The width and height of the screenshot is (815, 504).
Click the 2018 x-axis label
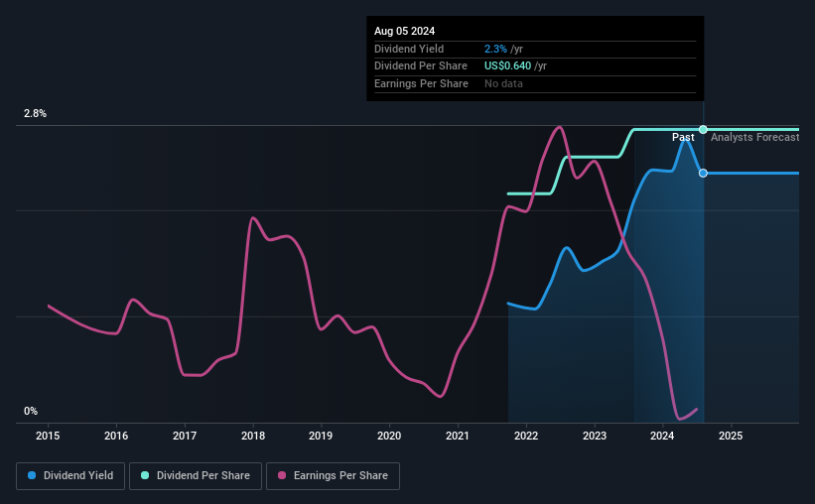coord(253,436)
